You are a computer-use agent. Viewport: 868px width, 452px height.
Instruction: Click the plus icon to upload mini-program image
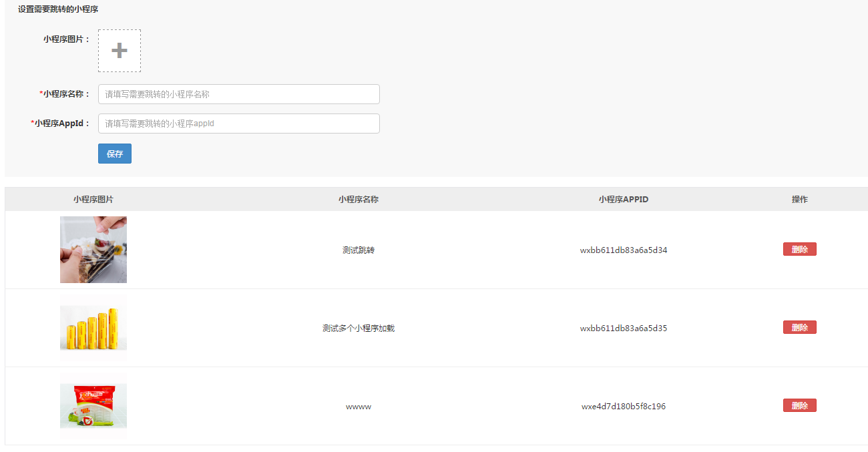pos(120,51)
